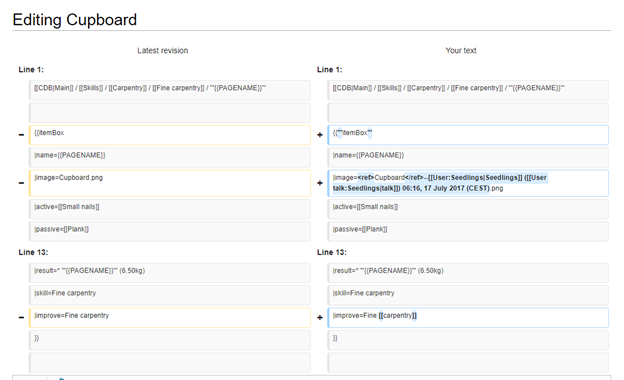The image size is (624, 380).
Task: Click "|result=" line with 6.50kg in Latest revision
Action: click(x=170, y=273)
